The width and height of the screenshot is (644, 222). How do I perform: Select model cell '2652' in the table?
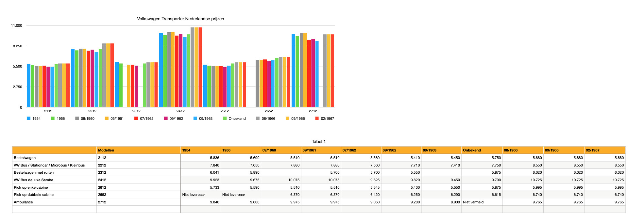pos(139,195)
